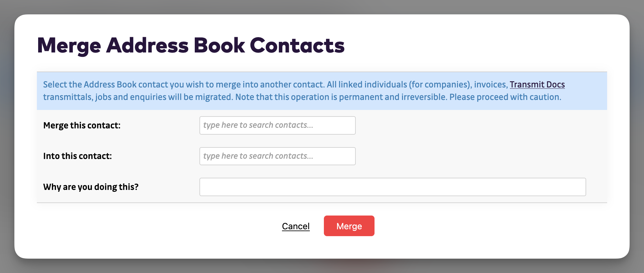Click the 'Merge Address Book Contacts' heading

click(191, 46)
